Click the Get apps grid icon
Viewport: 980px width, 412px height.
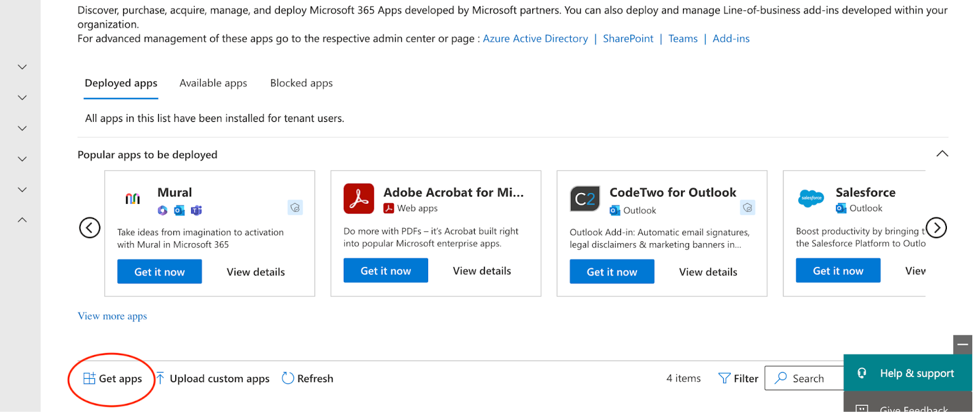[89, 378]
